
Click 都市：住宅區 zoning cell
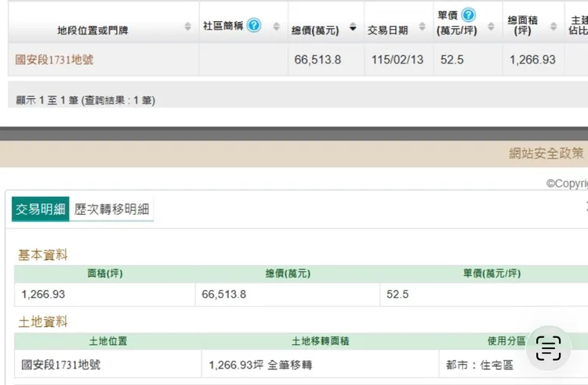480,365
